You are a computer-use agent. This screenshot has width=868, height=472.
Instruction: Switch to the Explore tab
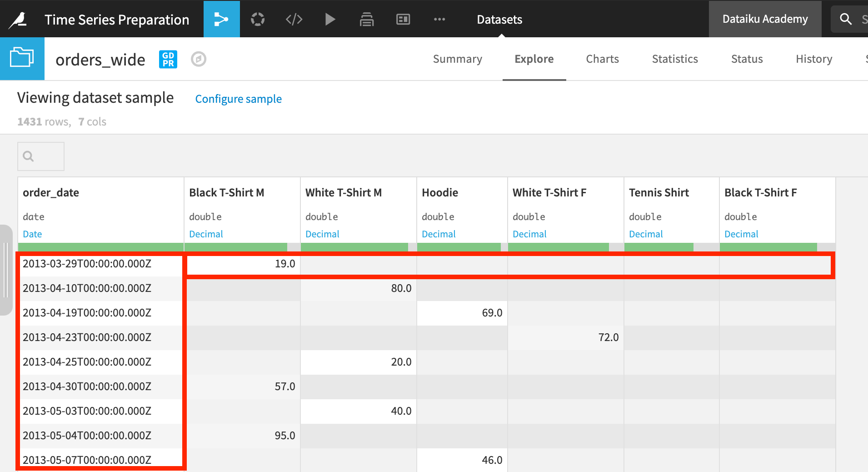(x=534, y=59)
